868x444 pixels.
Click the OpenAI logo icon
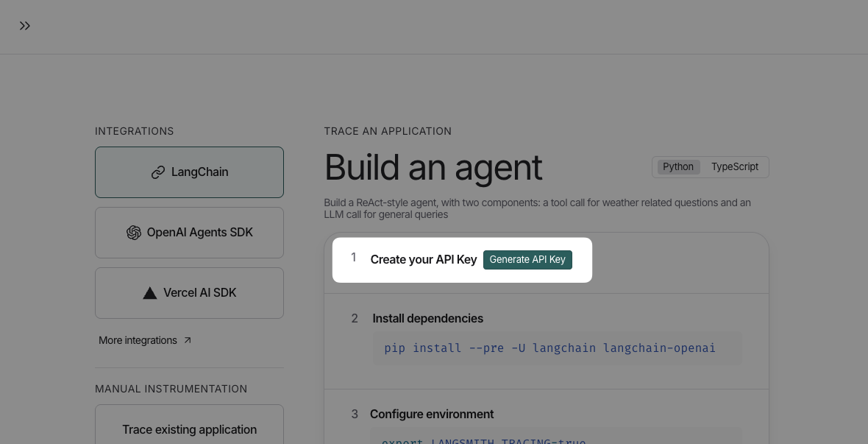[x=133, y=233]
